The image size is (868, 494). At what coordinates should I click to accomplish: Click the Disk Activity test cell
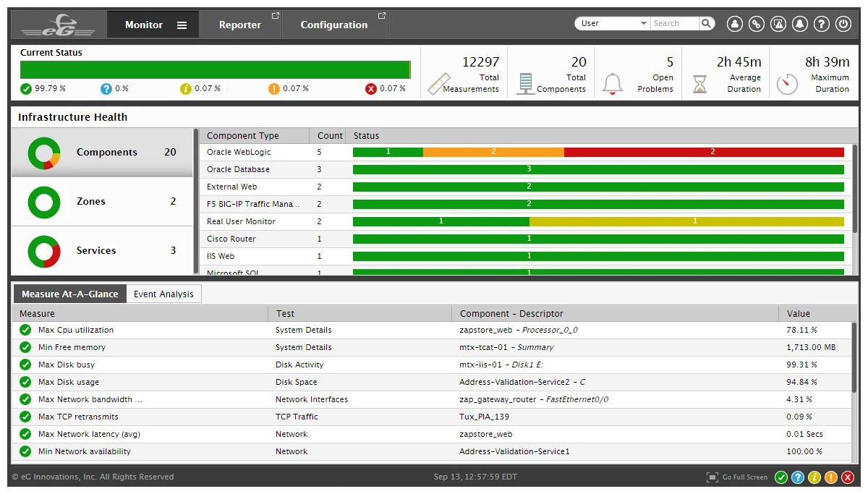(x=299, y=365)
